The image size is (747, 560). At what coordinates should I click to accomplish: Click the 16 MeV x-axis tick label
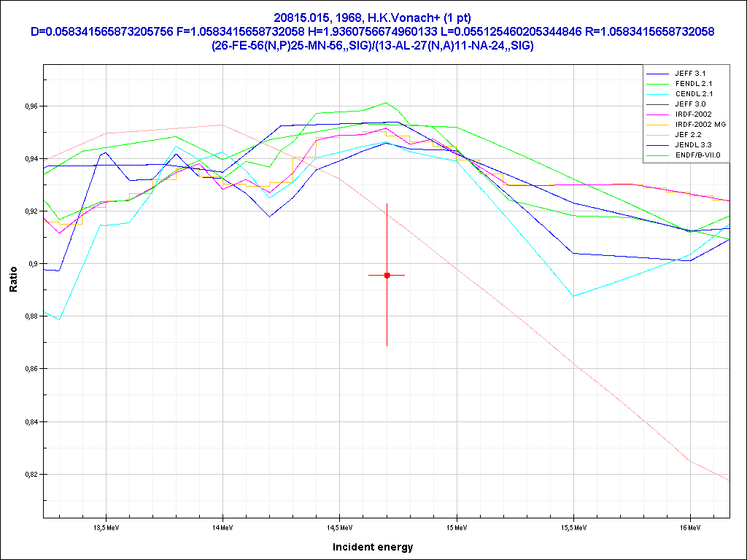[x=689, y=526]
